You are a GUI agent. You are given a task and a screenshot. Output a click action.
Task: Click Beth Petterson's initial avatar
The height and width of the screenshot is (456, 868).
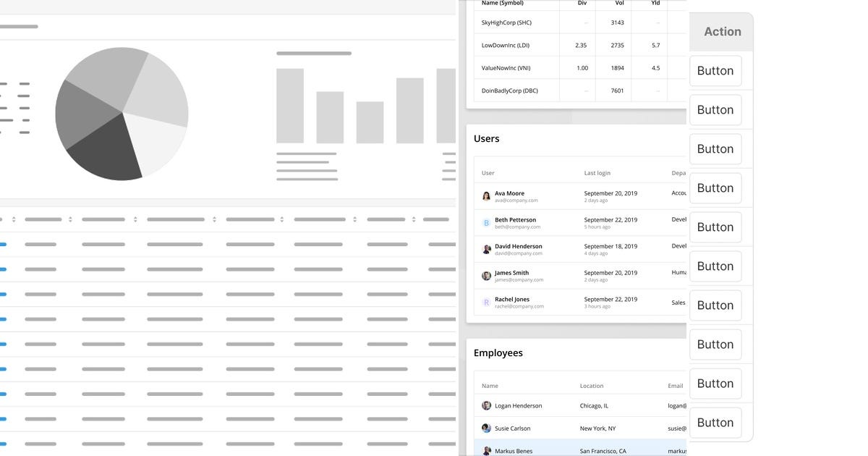click(485, 222)
